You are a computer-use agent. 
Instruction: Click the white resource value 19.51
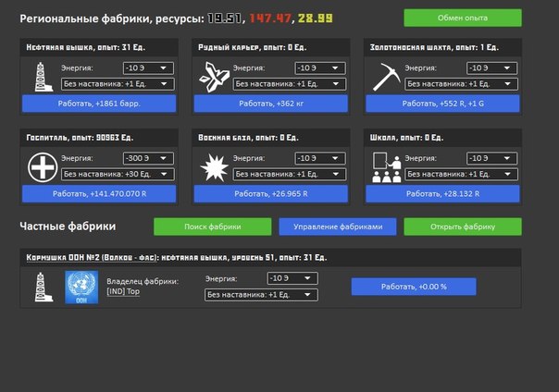click(225, 18)
